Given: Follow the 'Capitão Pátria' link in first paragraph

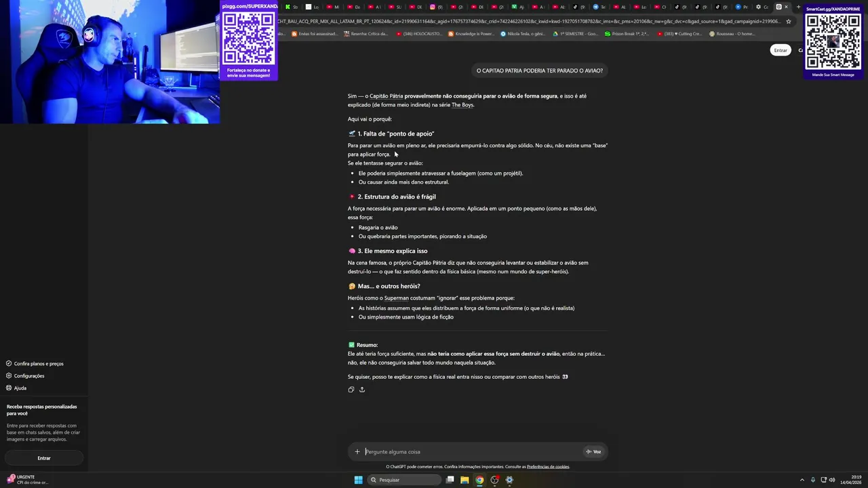Looking at the screenshot, I should point(386,96).
